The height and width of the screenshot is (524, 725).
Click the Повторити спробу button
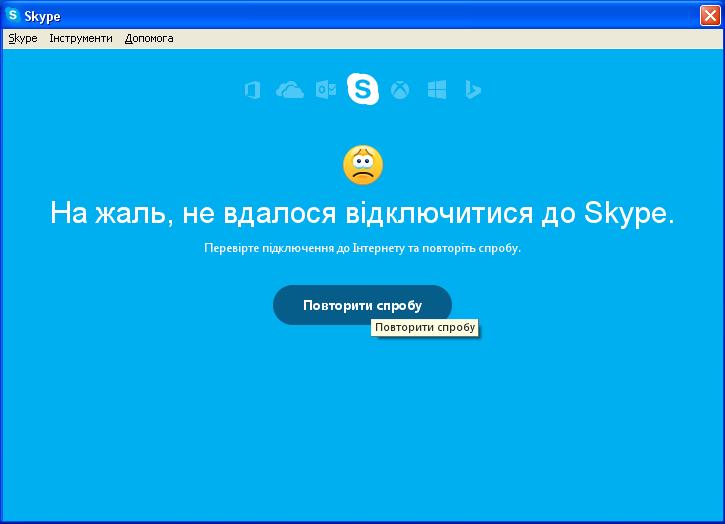coord(362,305)
